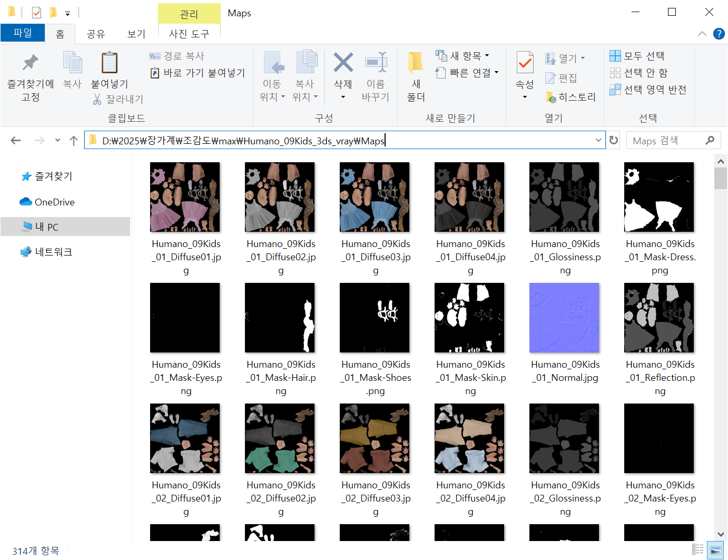Click quick access new folder icon
This screenshot has height=560, width=728.
click(x=53, y=12)
